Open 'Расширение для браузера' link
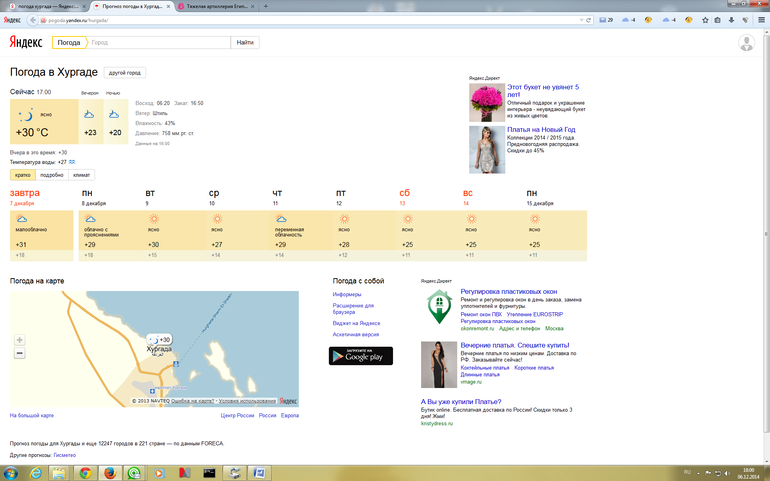This screenshot has width=770, height=481. point(353,309)
